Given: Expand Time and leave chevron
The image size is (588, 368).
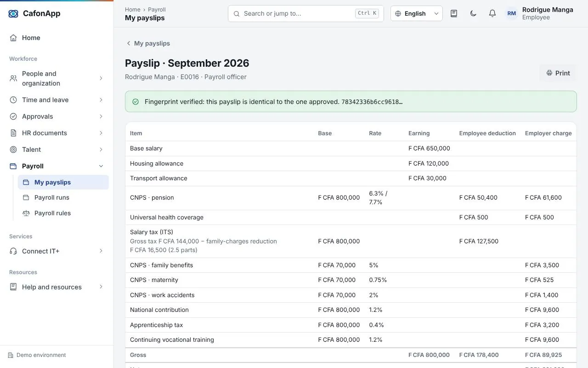Looking at the screenshot, I should (101, 100).
